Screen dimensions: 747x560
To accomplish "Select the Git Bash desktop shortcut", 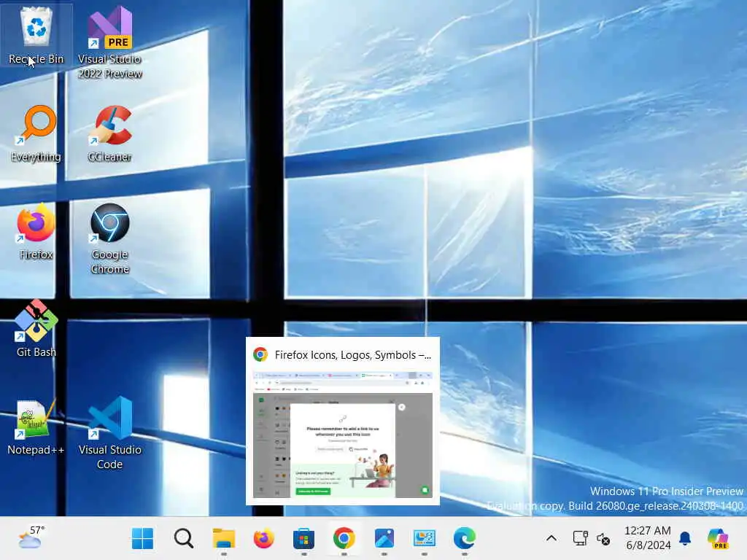I will pyautogui.click(x=36, y=329).
